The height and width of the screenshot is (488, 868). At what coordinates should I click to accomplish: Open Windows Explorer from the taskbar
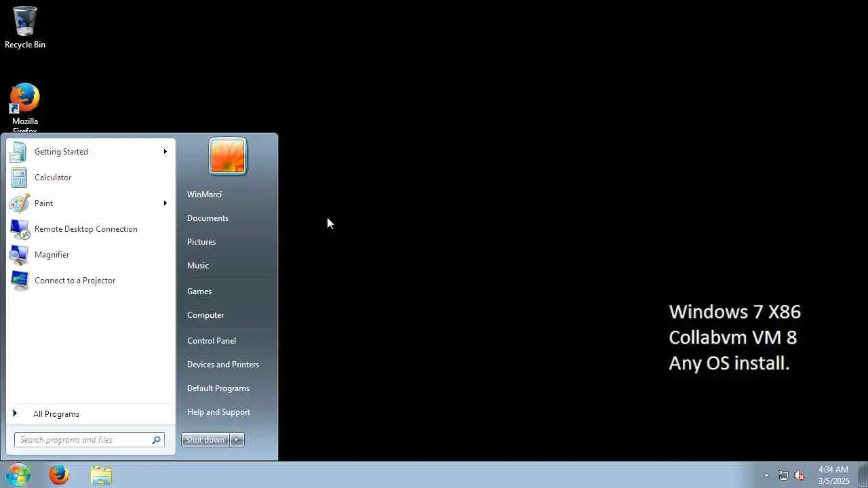(x=101, y=475)
